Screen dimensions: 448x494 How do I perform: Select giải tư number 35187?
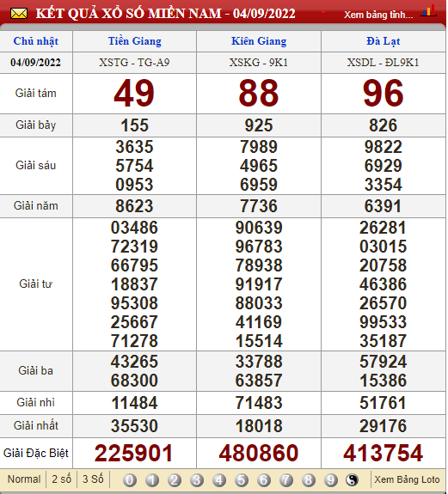click(383, 341)
